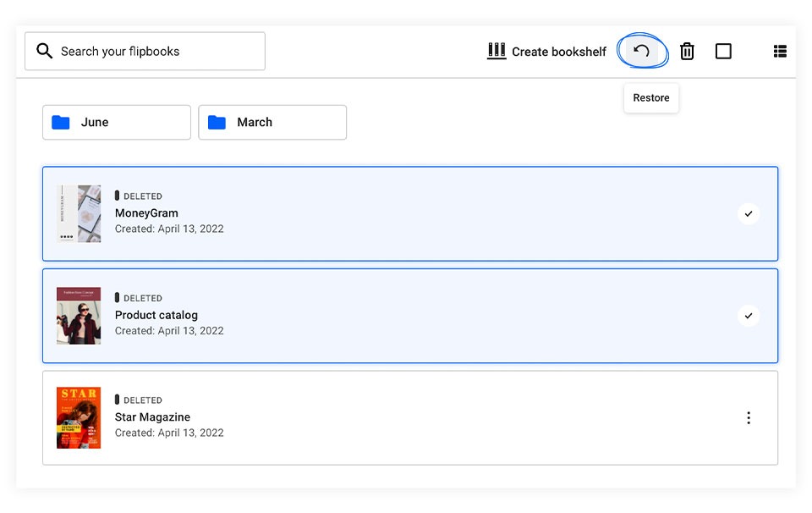Click Star Magazine cover thumbnail

79,417
